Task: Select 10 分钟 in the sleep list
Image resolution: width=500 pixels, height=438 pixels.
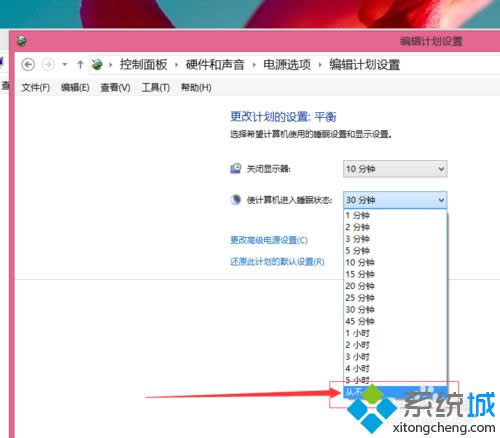Action: (395, 262)
